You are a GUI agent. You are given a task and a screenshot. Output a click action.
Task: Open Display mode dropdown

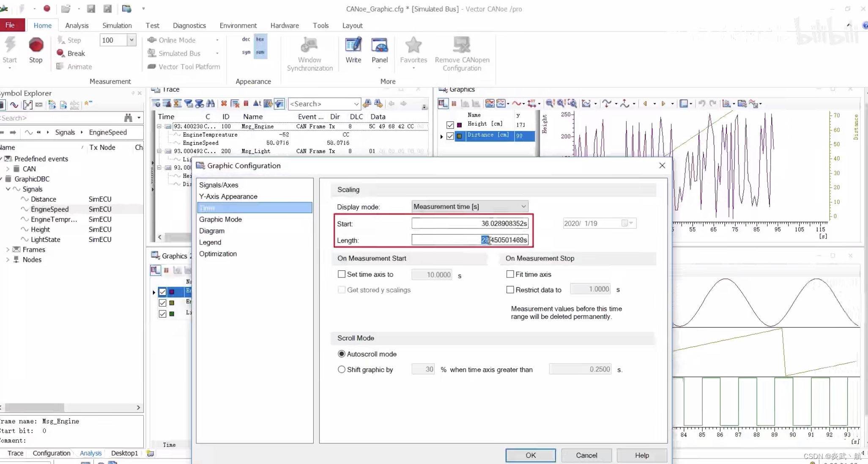523,206
